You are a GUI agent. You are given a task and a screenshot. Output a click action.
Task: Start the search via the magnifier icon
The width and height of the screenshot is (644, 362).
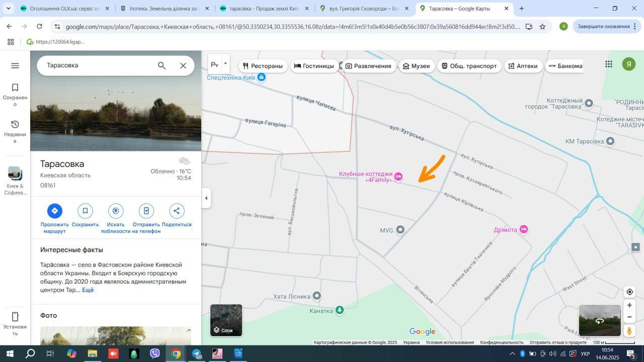[162, 65]
